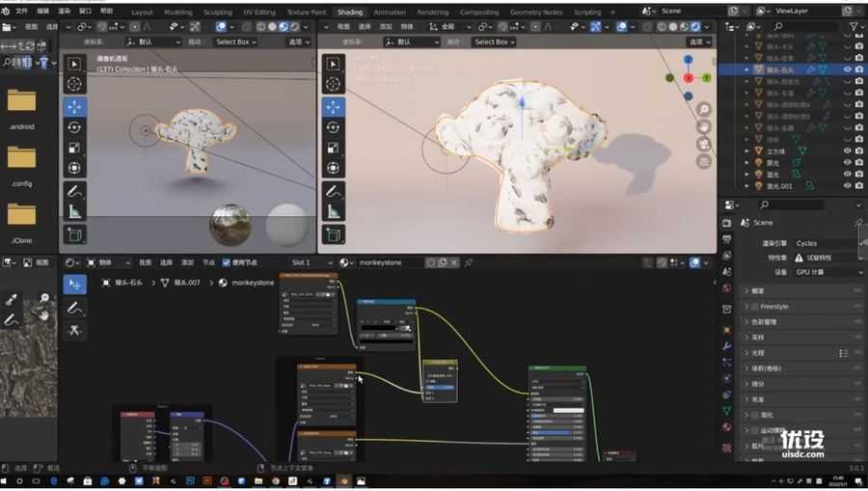Toggle the 运动模糊 motion blur checkbox
Image resolution: width=868 pixels, height=491 pixels.
tap(755, 430)
